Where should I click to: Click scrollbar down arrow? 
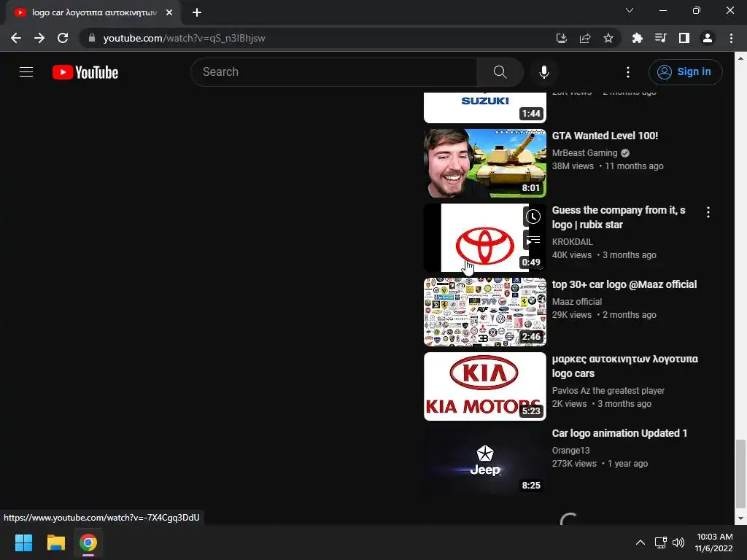(x=740, y=518)
